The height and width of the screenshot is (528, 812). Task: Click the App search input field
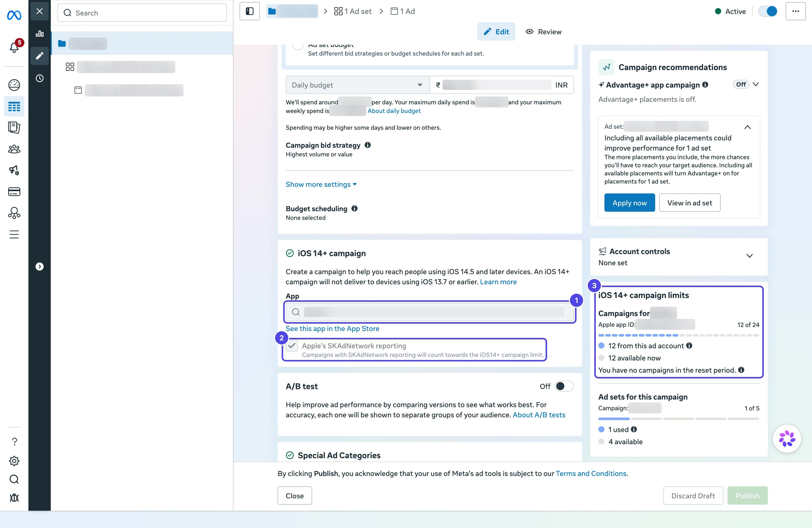tap(430, 312)
